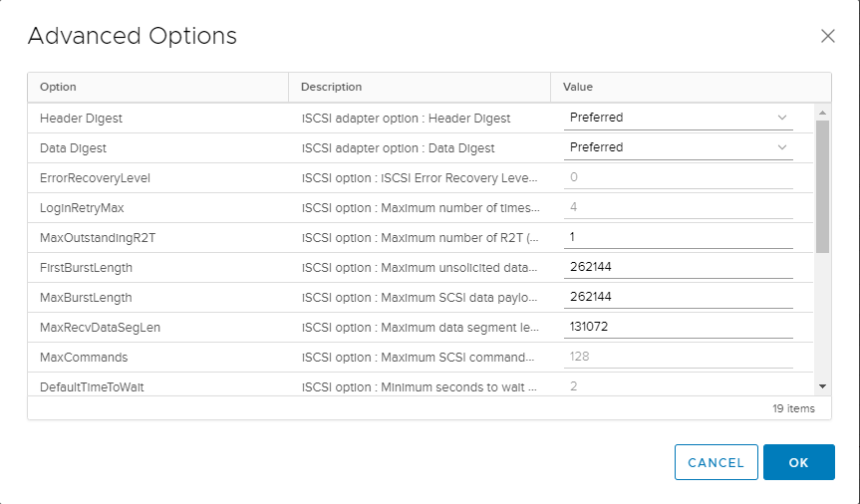Close the Advanced Options dialog
The width and height of the screenshot is (860, 504).
828,36
